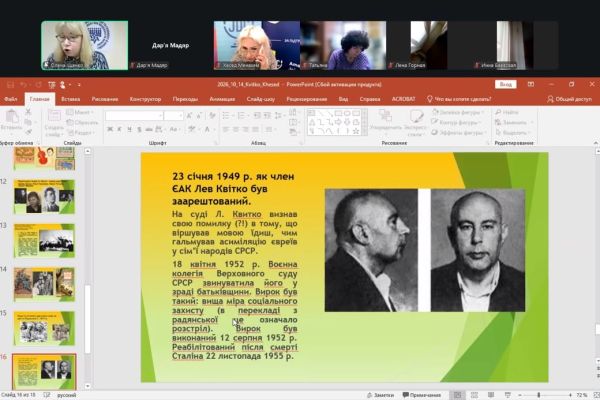Click the Найти find button
This screenshot has height=400, width=600.
pyautogui.click(x=507, y=112)
